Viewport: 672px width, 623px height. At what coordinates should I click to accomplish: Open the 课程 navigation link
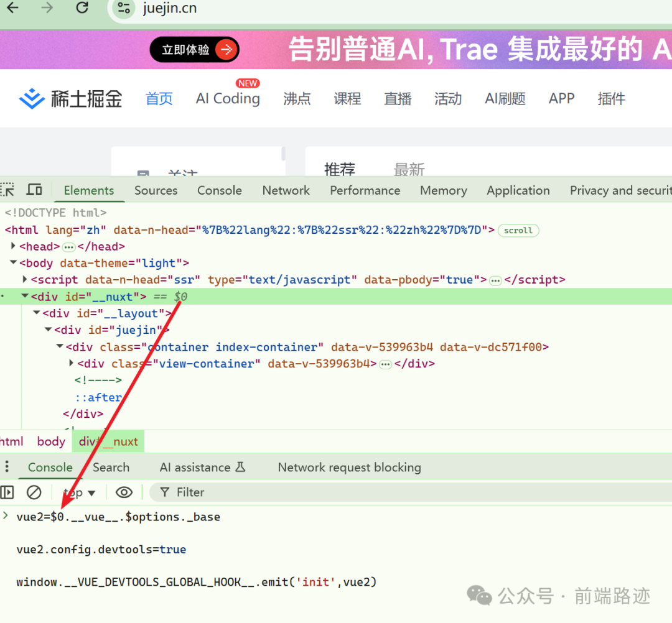[347, 99]
